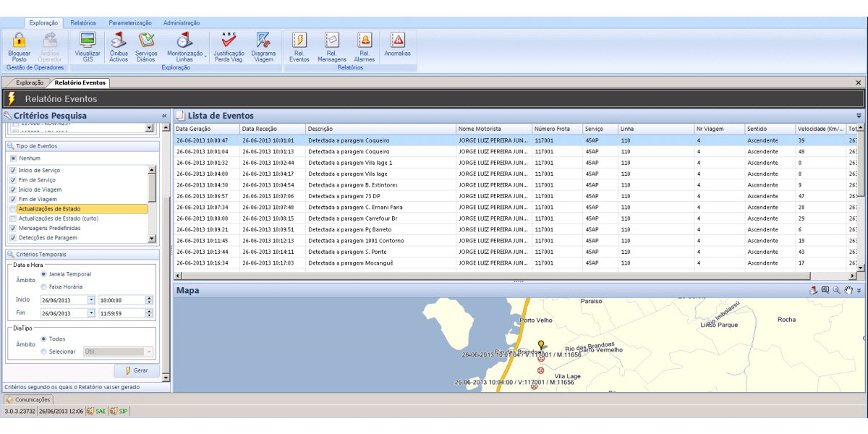Image resolution: width=868 pixels, height=434 pixels.
Task: Click the Gerar button
Action: pos(136,370)
